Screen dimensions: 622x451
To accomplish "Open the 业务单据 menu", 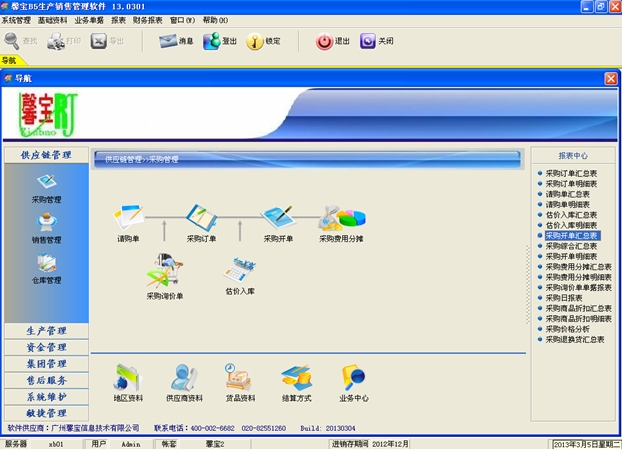I will 89,20.
